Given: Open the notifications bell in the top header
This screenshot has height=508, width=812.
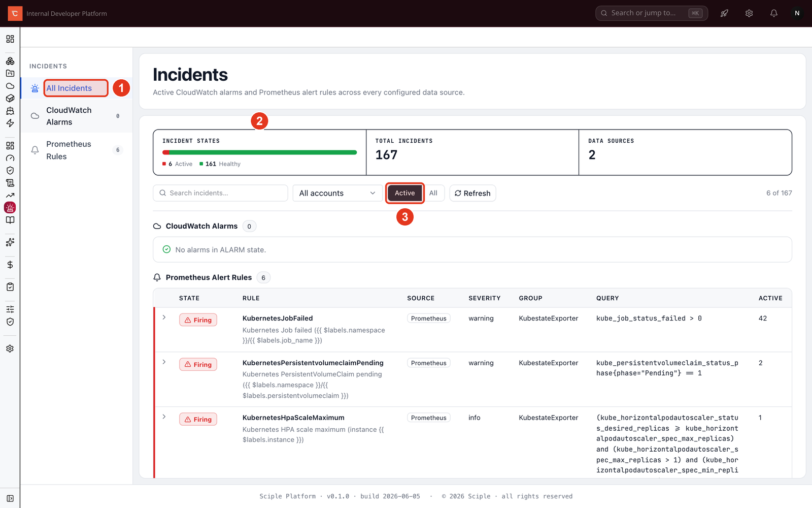Looking at the screenshot, I should (773, 13).
